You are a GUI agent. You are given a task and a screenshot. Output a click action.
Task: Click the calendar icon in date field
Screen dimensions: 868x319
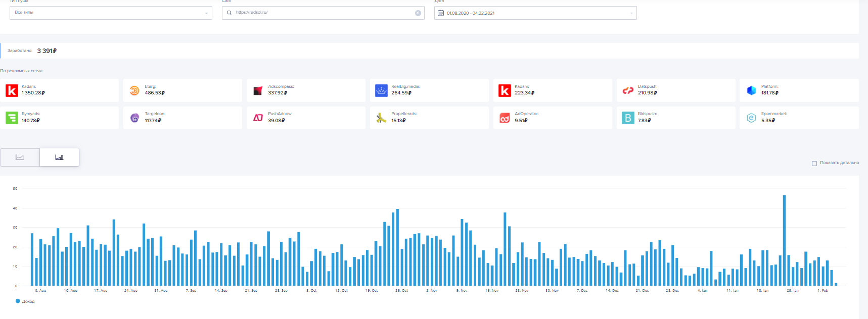441,13
